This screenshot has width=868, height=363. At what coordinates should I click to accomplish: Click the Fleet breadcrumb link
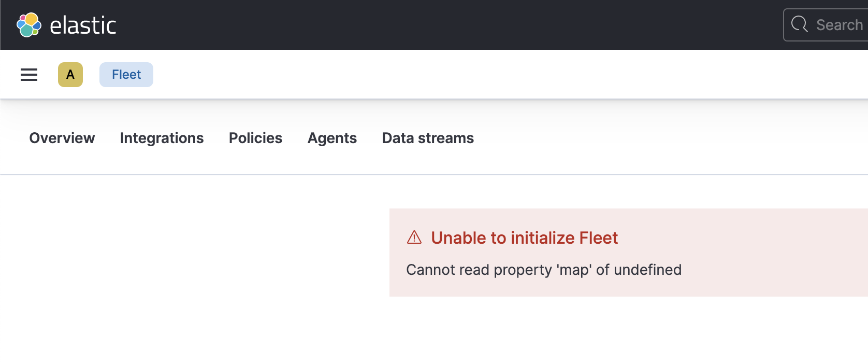pos(126,74)
